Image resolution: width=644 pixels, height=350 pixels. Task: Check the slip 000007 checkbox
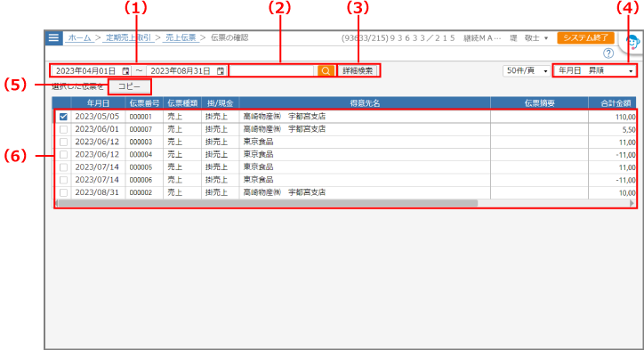point(63,129)
